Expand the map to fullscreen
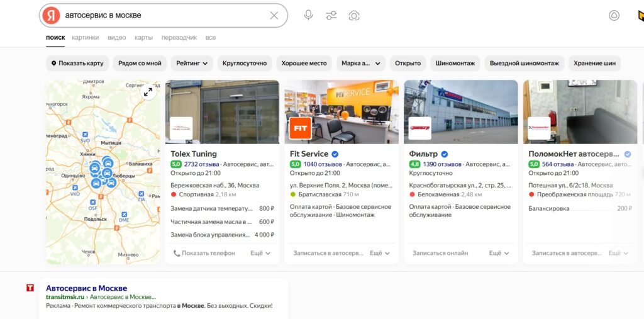This screenshot has height=319, width=644. click(x=148, y=92)
